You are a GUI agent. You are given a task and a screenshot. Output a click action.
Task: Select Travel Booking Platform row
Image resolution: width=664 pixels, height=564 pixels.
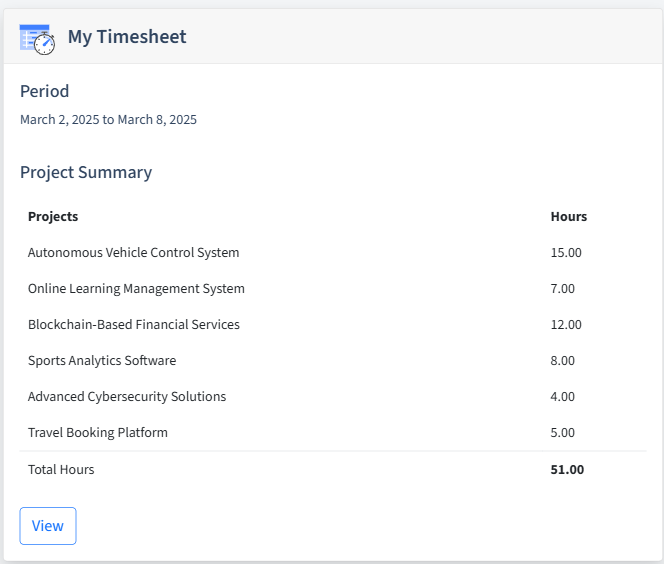(x=333, y=432)
